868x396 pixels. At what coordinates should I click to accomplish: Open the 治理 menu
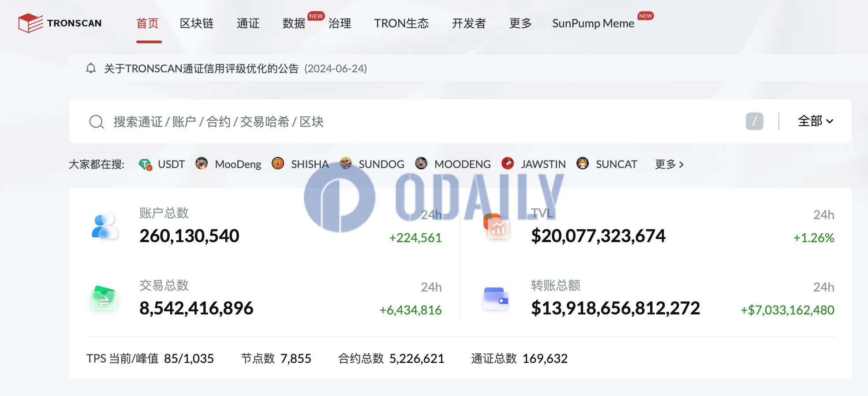pos(340,23)
